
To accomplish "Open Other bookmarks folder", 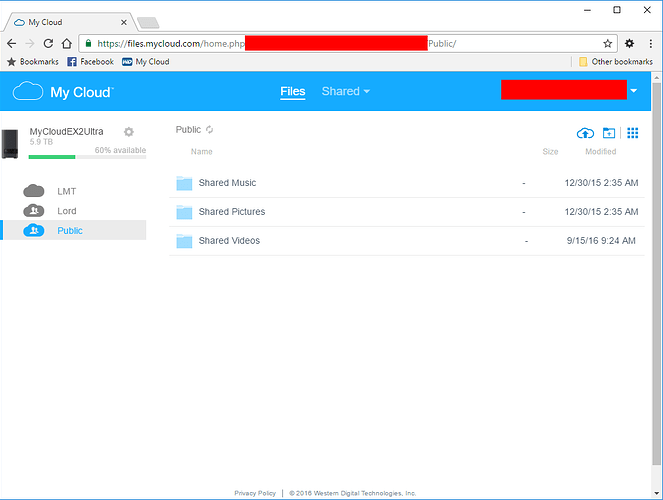I will pos(616,62).
